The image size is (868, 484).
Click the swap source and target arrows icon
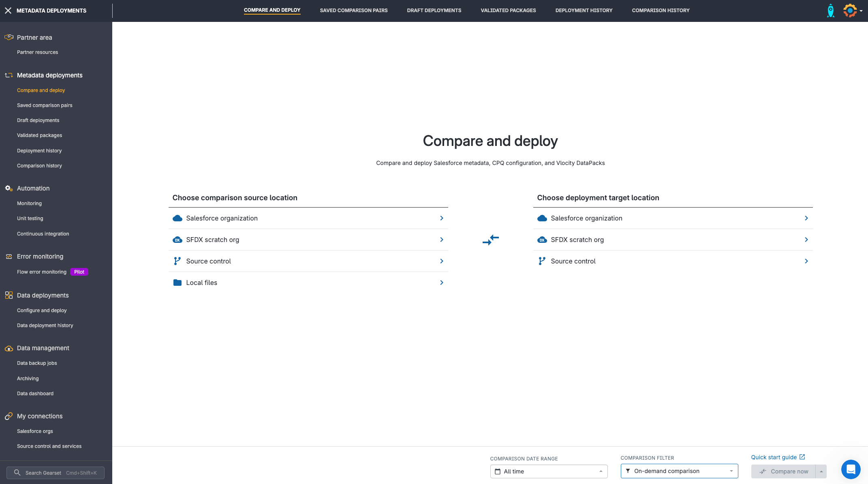tap(490, 240)
